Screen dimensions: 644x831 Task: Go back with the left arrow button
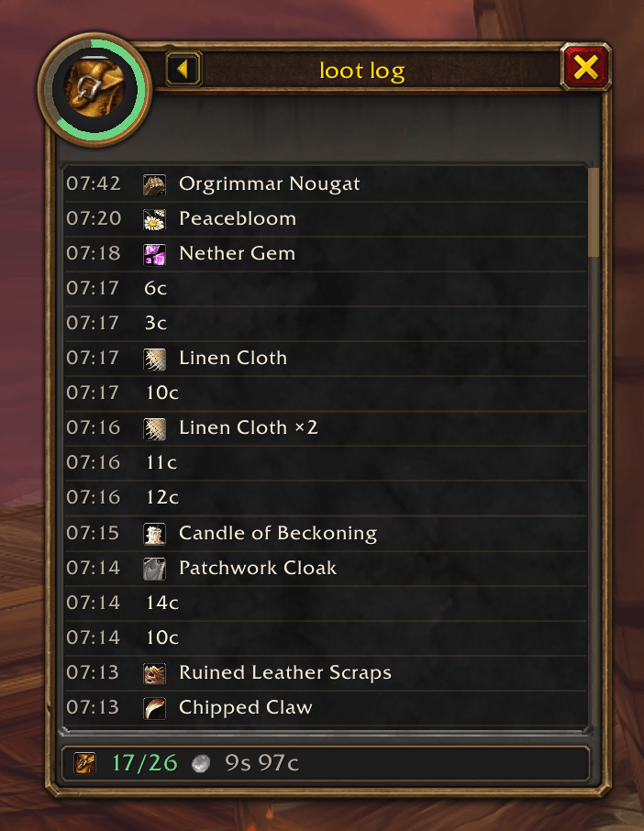(x=183, y=69)
